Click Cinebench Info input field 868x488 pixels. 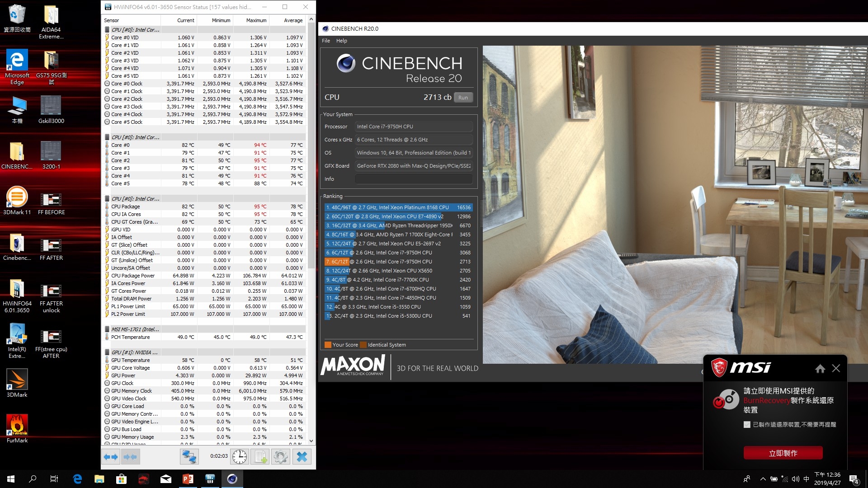(x=413, y=179)
